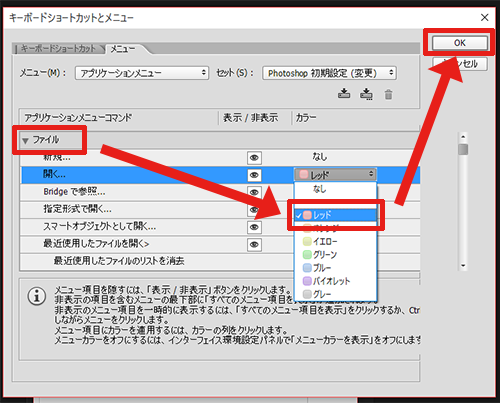Collapse the ファイル menu group

click(x=25, y=141)
